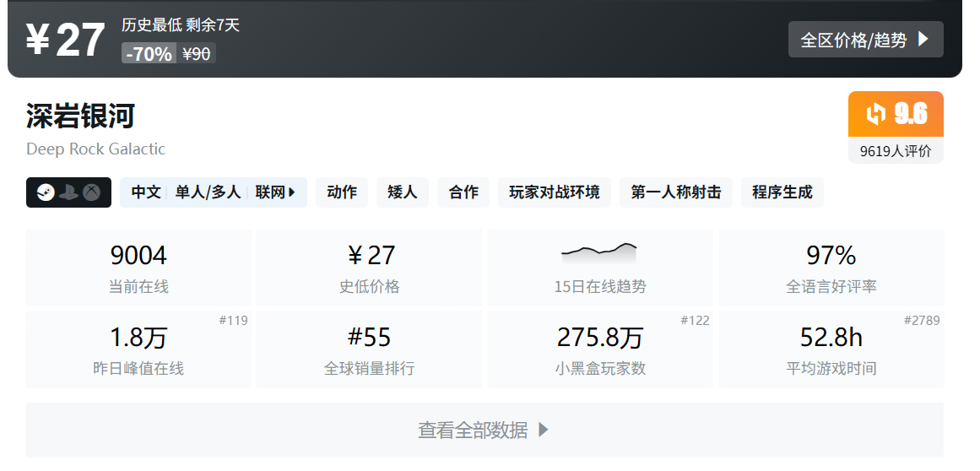The width and height of the screenshot is (980, 471).
Task: Click the #55 global sales rank stat
Action: (x=370, y=349)
